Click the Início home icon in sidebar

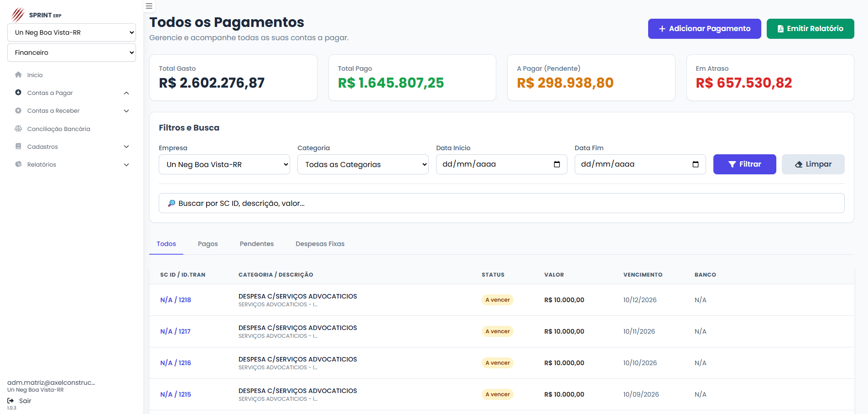click(x=18, y=75)
